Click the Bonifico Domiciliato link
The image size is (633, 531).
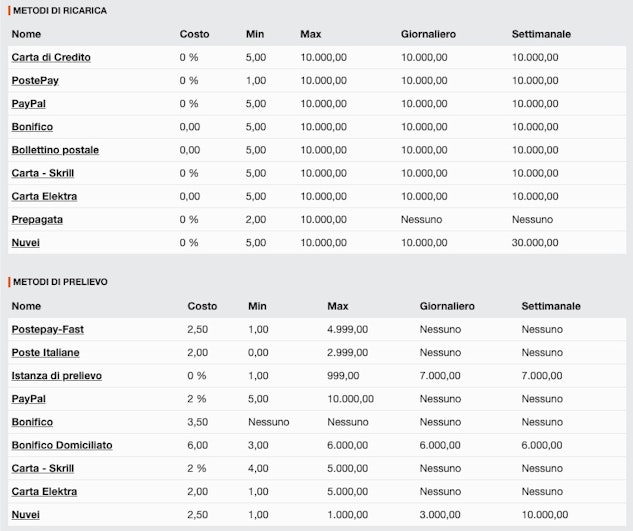62,445
